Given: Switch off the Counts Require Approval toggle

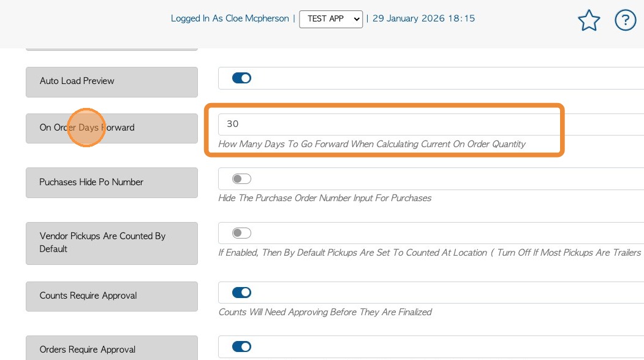Looking at the screenshot, I should point(241,293).
